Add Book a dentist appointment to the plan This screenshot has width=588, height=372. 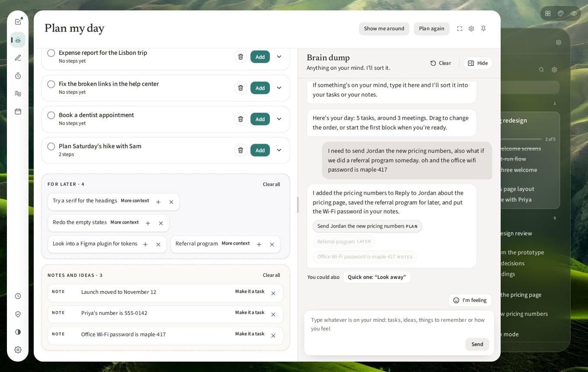pyautogui.click(x=260, y=119)
